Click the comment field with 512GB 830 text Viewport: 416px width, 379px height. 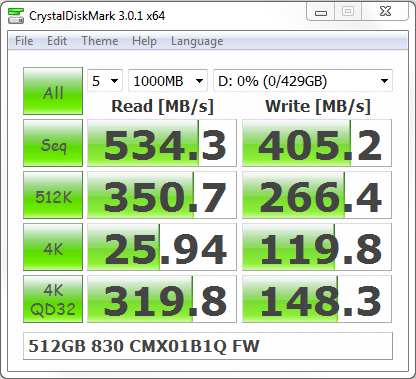[208, 346]
